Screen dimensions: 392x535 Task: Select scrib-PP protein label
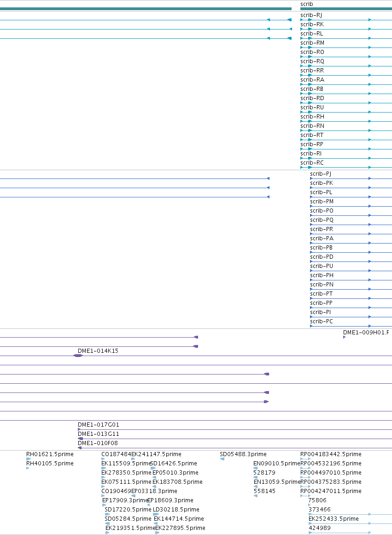click(x=321, y=303)
